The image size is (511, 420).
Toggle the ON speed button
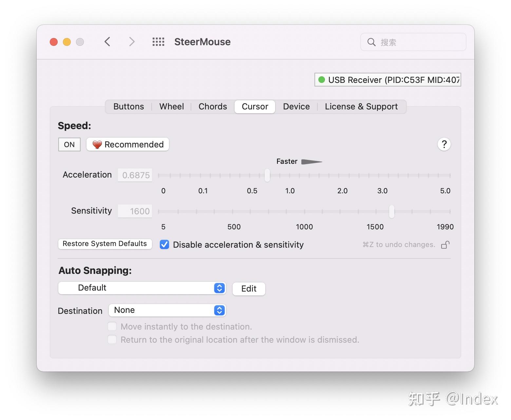69,144
